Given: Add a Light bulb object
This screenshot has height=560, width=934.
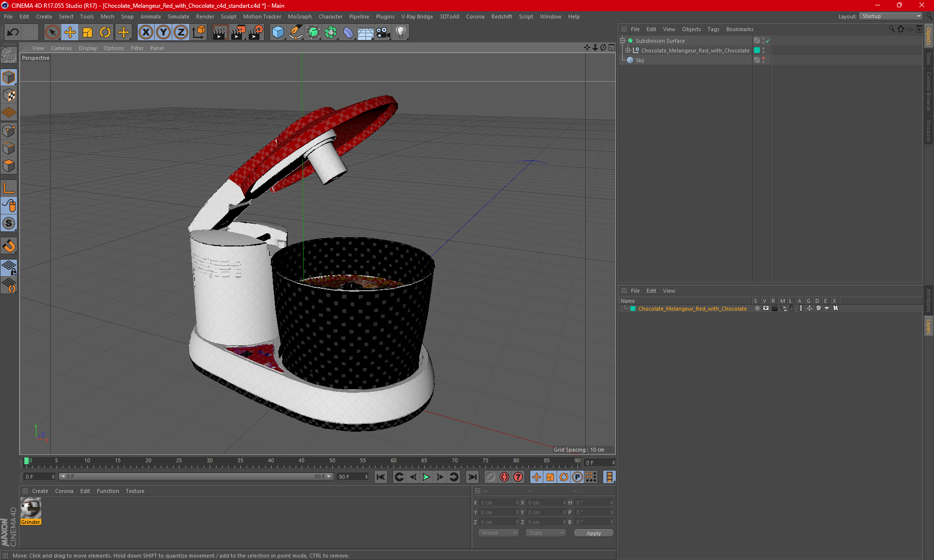Looking at the screenshot, I should point(401,33).
